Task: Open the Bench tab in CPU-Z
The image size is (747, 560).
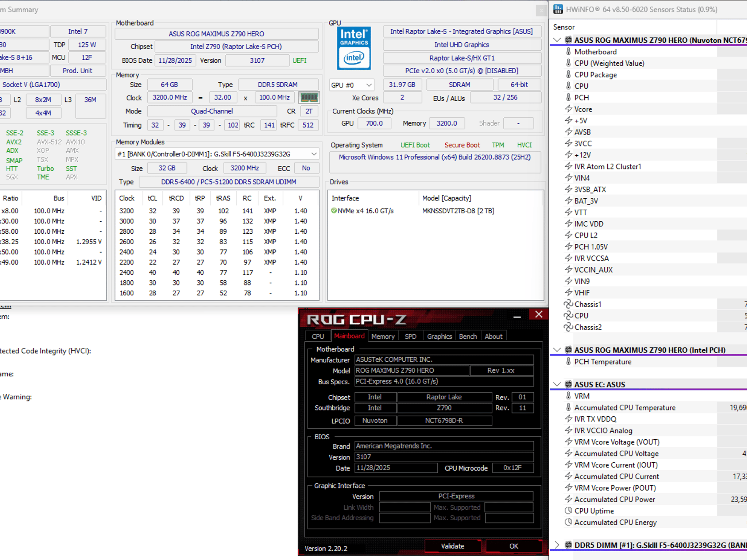Action: pos(468,336)
